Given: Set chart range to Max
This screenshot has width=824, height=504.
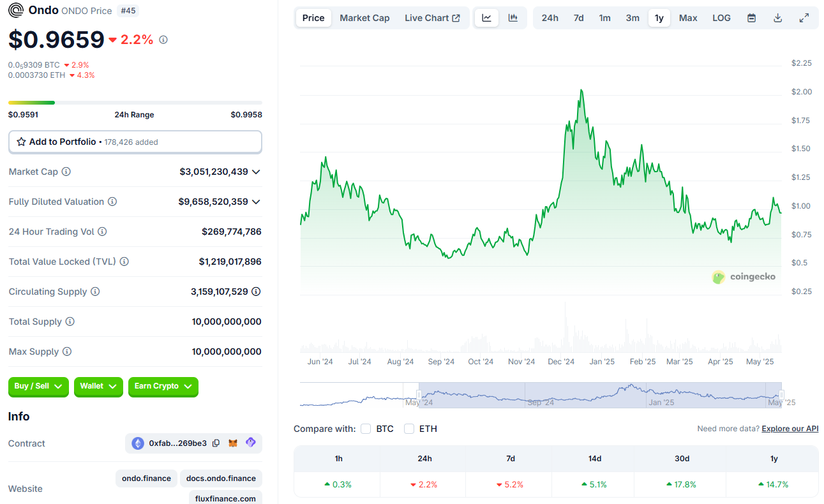Looking at the screenshot, I should click(688, 18).
